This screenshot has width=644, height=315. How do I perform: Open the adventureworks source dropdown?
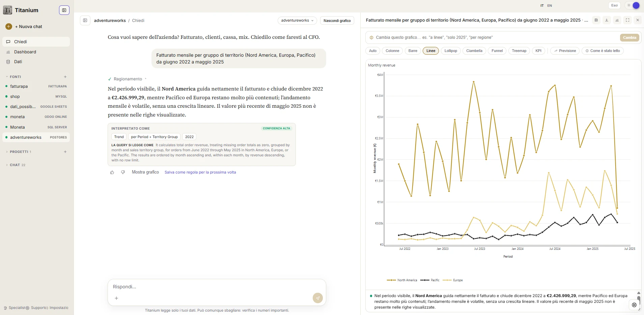pos(297,21)
